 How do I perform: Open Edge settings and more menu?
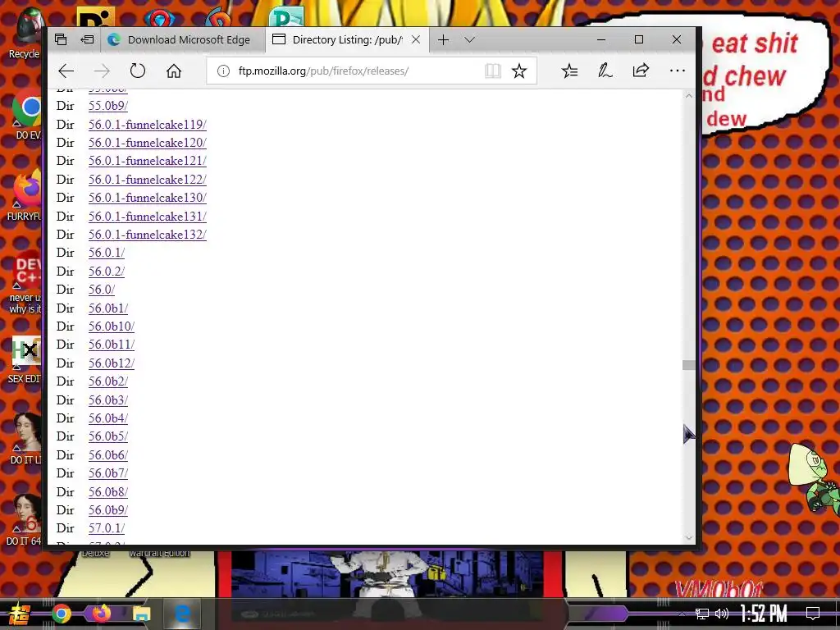point(677,71)
